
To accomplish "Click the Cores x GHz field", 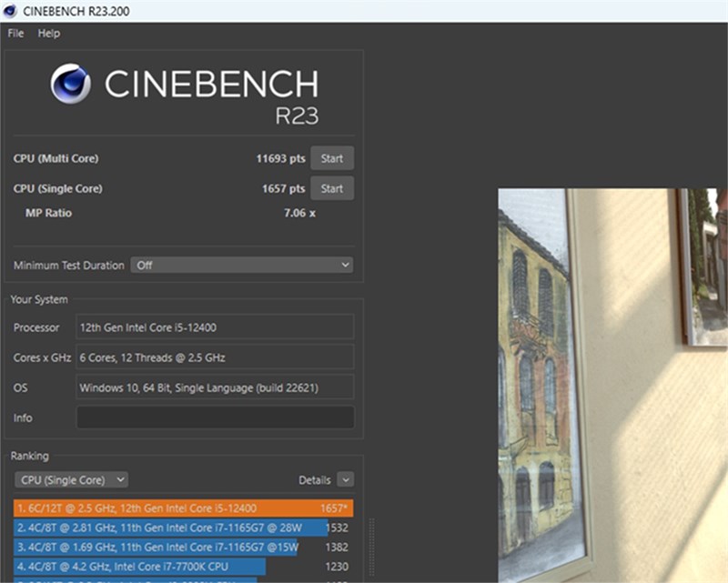I will [x=215, y=357].
